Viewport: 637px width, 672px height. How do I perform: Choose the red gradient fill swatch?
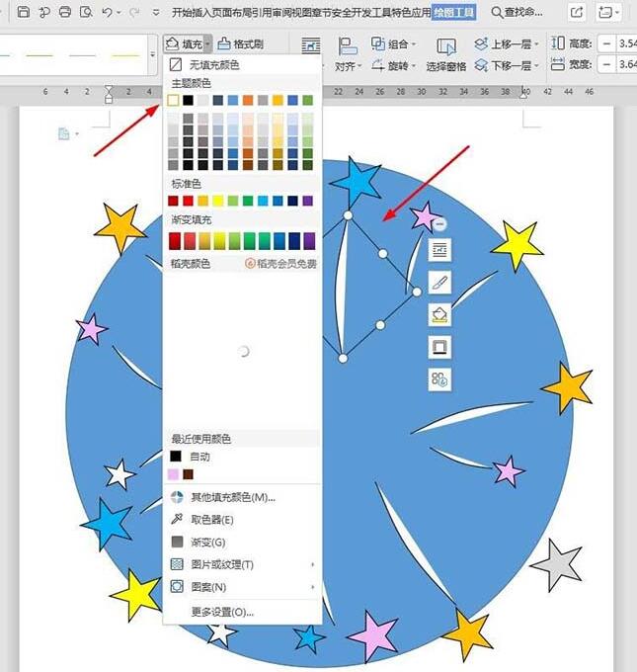175,241
